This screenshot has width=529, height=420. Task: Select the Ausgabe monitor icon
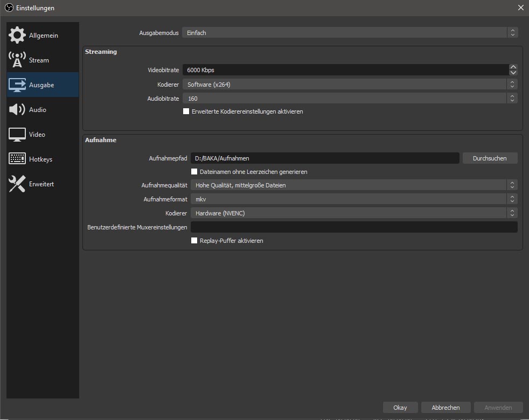click(x=17, y=85)
